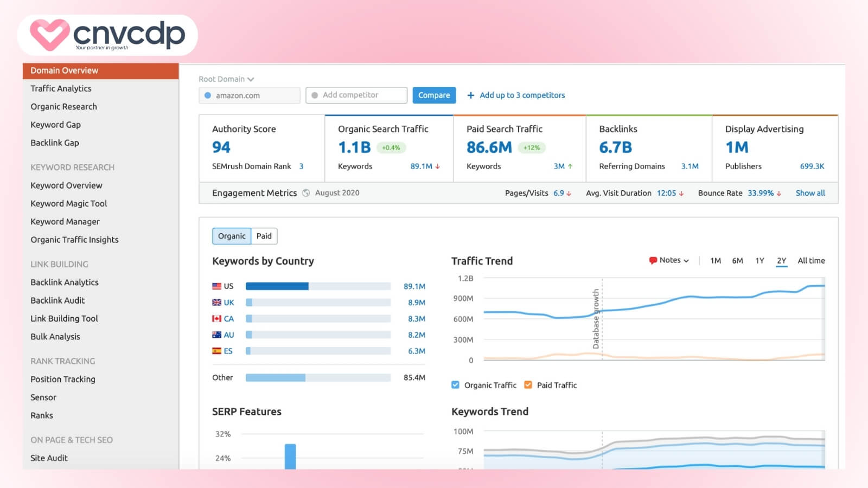The width and height of the screenshot is (868, 488).
Task: Click the Add competitor input field
Action: (x=356, y=95)
